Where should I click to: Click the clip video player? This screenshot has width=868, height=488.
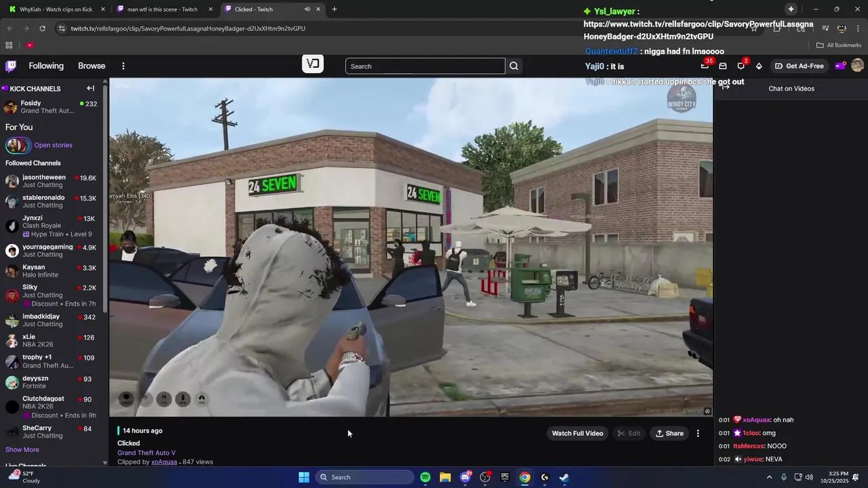411,247
